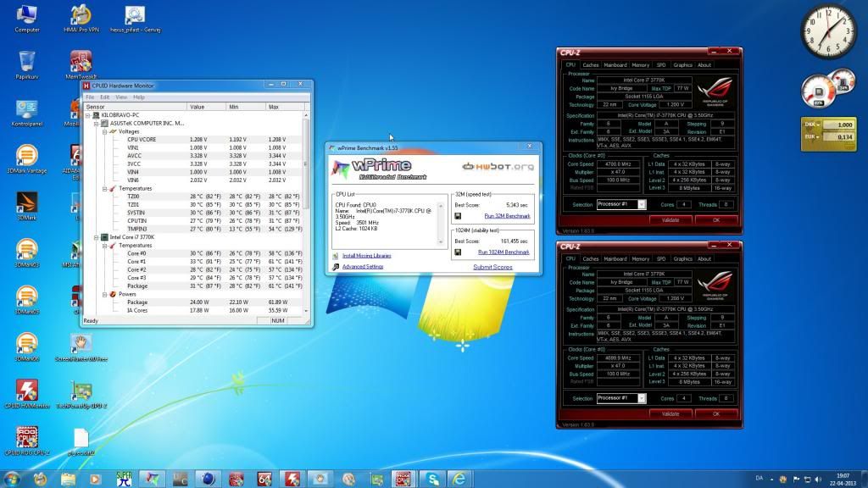Viewport: 868px width, 488px height.
Task: Collapse the Temperatures group above Core #0
Action: point(104,246)
